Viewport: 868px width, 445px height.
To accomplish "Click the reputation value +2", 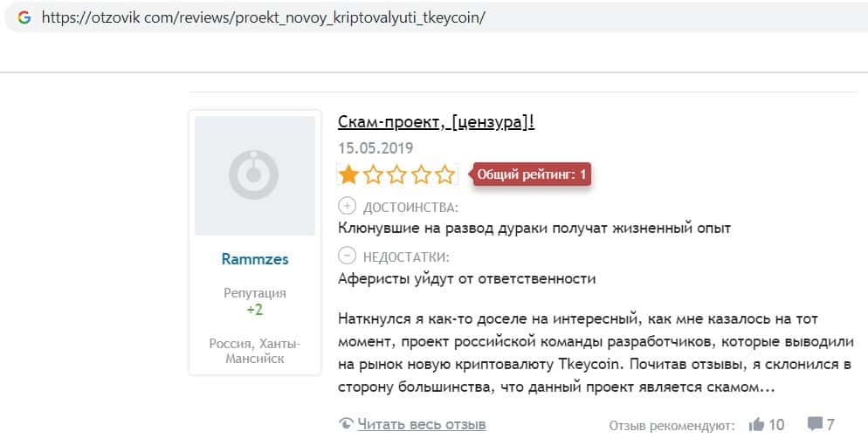I will click(x=254, y=310).
